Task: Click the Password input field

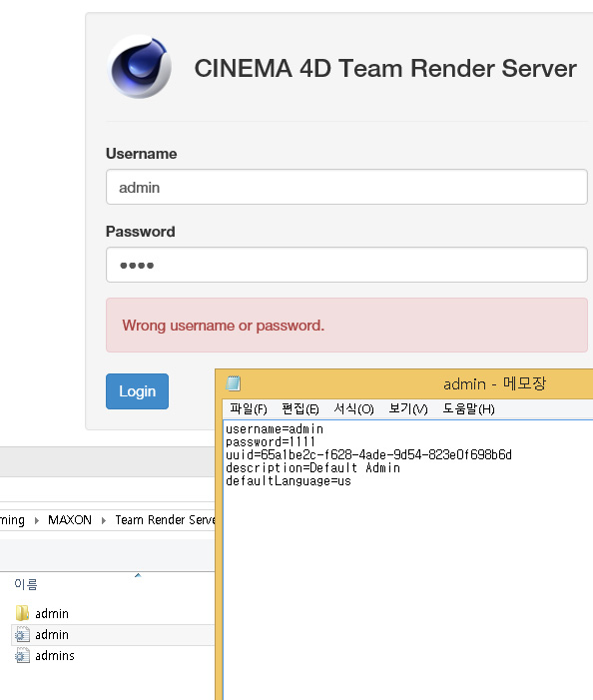Action: tap(346, 265)
